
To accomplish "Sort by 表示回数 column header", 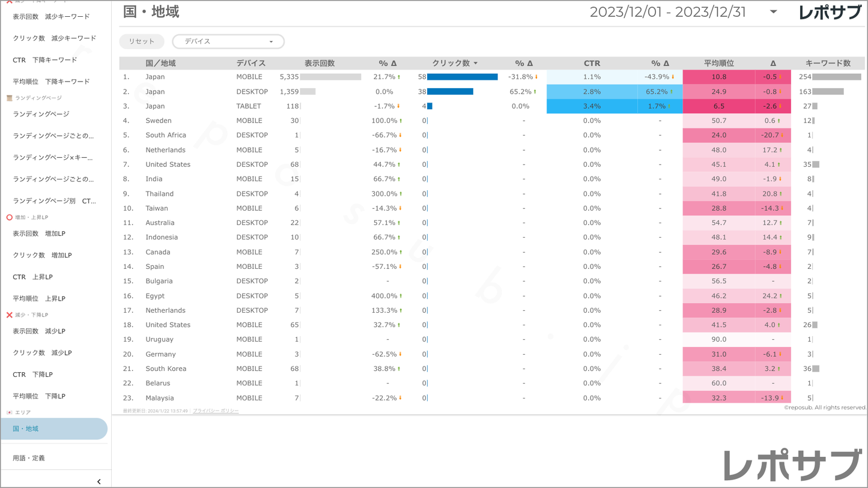I will 319,63.
